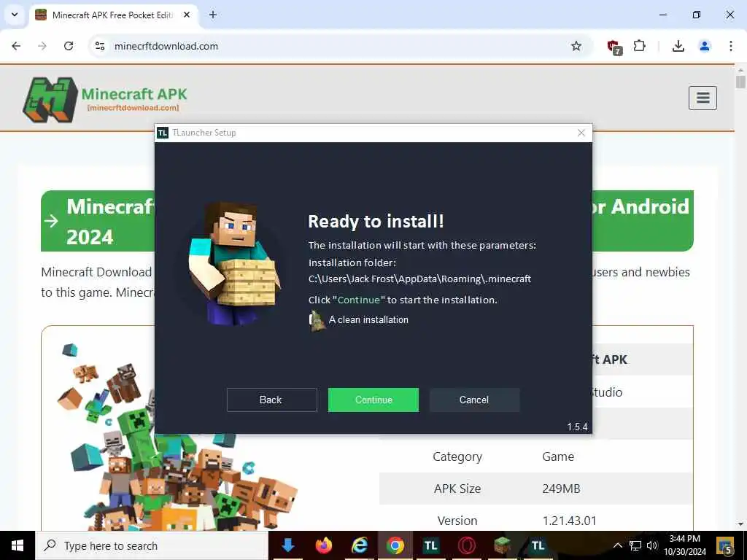Viewport: 747px width, 560px height.
Task: Open the website hamburger menu
Action: tap(703, 98)
